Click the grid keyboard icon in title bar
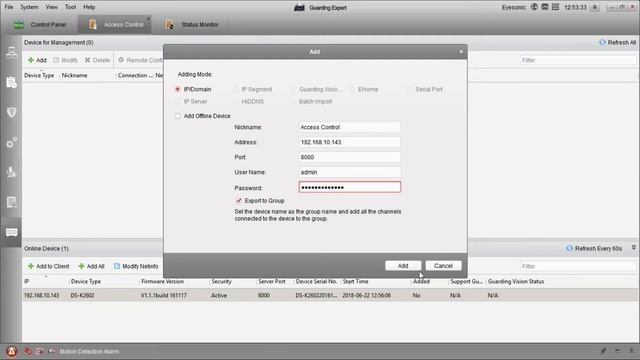The height and width of the screenshot is (360, 640). [555, 7]
